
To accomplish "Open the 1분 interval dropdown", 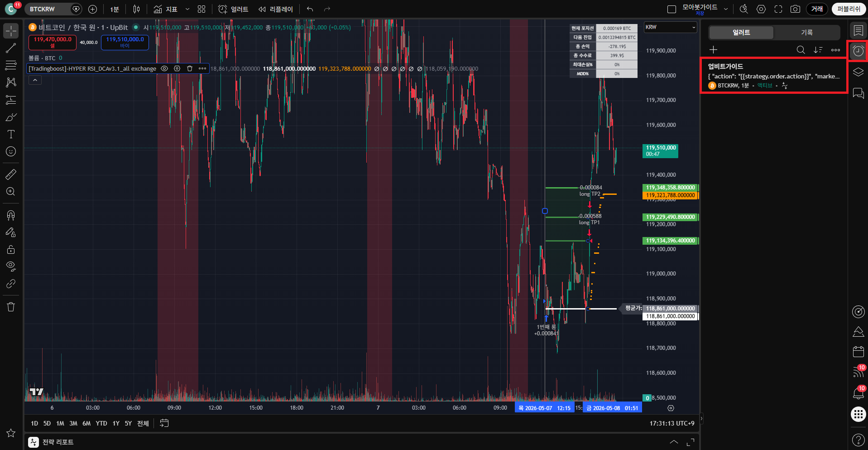I will pos(115,9).
